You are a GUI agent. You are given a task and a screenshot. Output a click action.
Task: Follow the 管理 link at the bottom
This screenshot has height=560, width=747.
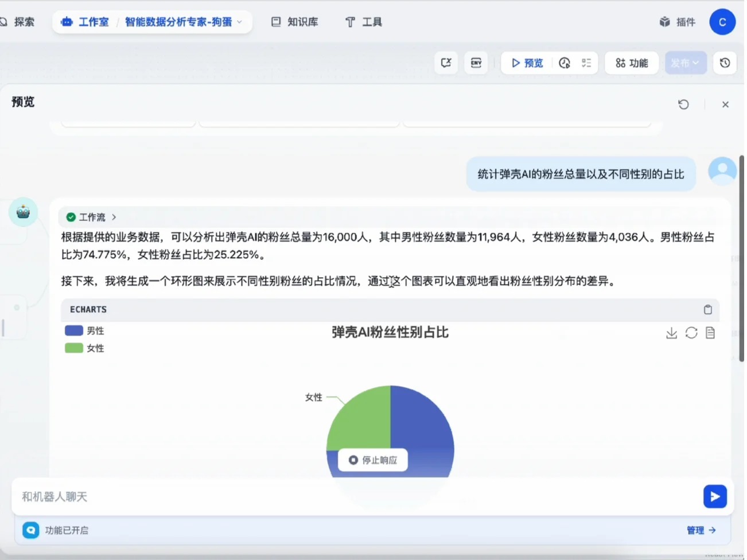[x=695, y=530]
